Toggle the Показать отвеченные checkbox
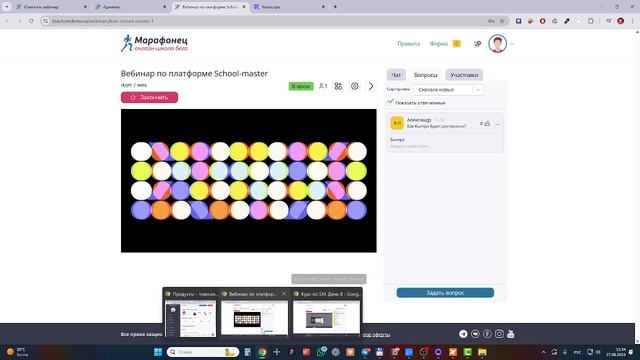This screenshot has height=360, width=640. 390,102
